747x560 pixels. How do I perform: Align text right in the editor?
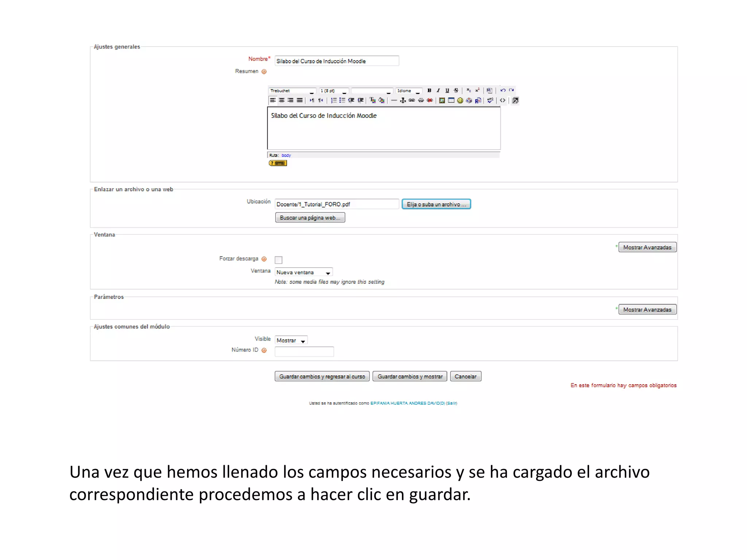coord(290,100)
